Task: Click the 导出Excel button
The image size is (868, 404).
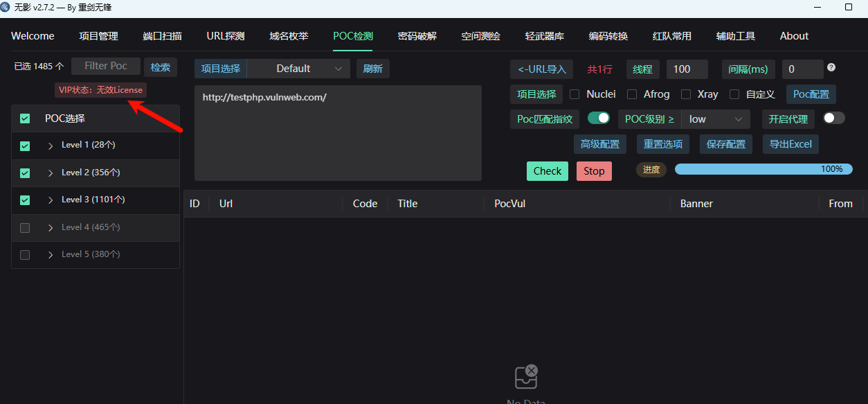Action: tap(790, 144)
